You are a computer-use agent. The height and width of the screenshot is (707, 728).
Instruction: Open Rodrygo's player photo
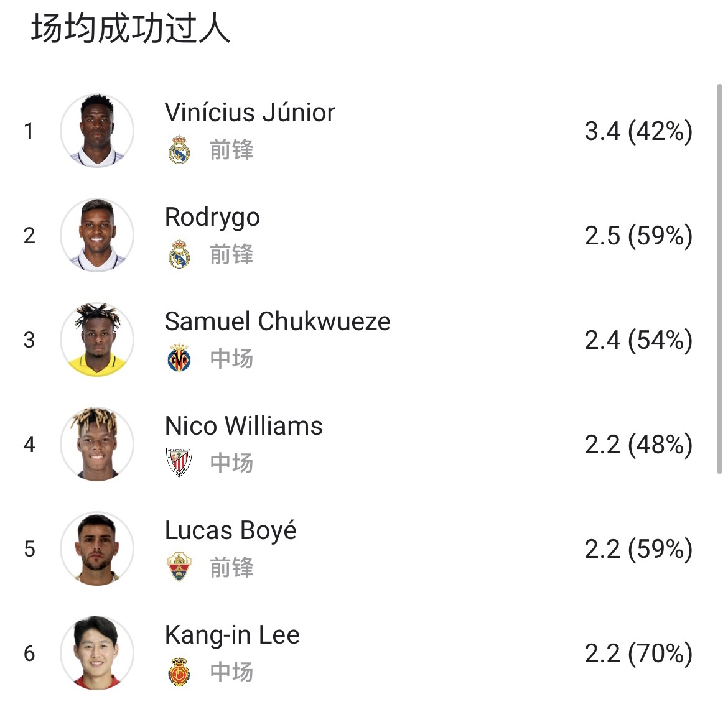97,235
